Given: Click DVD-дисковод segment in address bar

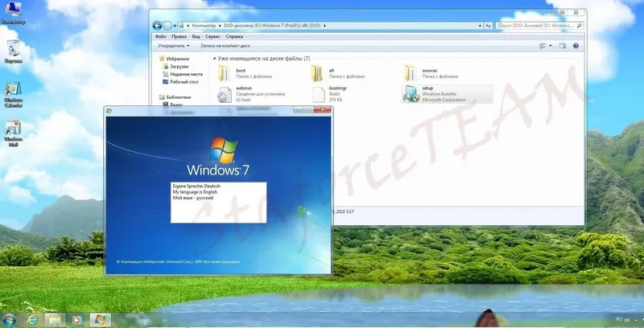Looking at the screenshot, I should 272,26.
